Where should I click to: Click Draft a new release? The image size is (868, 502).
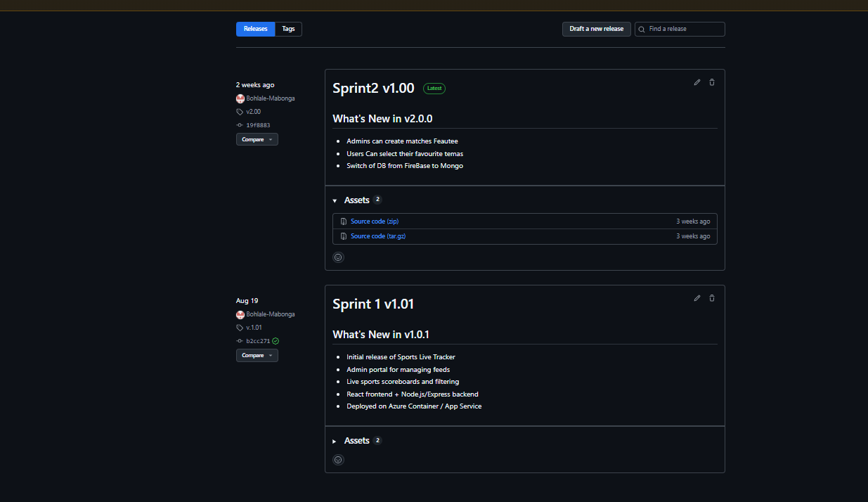(x=596, y=29)
